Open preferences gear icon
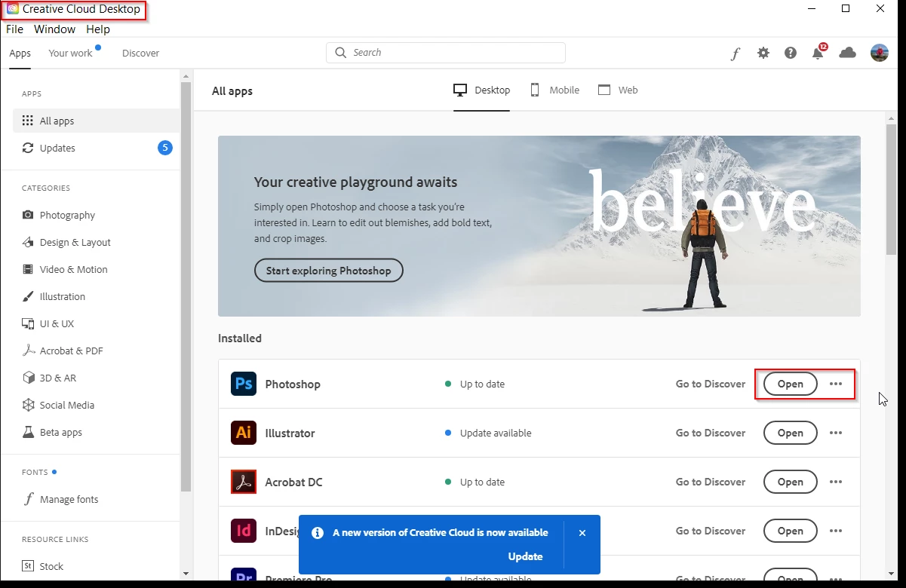The image size is (906, 588). tap(763, 53)
